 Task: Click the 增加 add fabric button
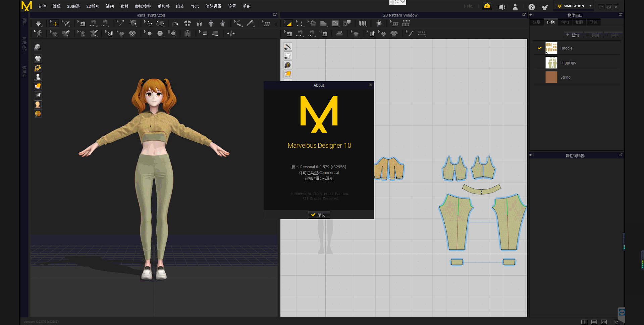pos(573,35)
